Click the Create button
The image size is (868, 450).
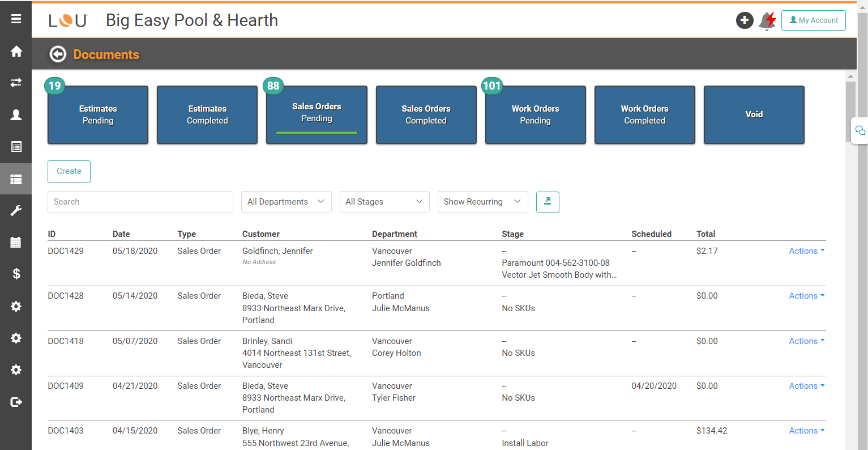tap(69, 172)
